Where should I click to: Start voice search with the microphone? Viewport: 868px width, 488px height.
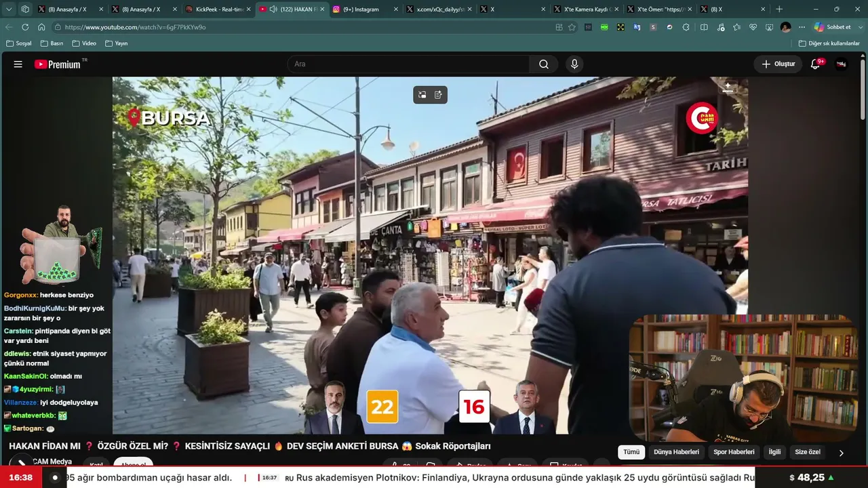[574, 64]
